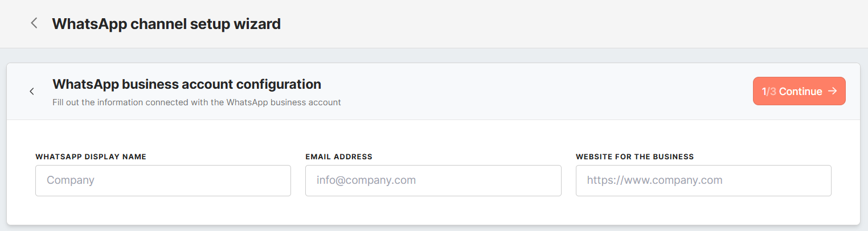
Task: Focus the Email address input
Action: 433,181
